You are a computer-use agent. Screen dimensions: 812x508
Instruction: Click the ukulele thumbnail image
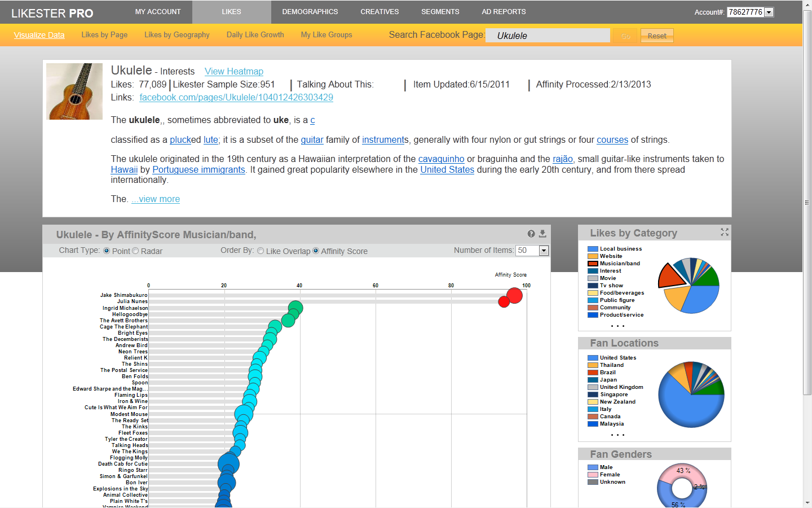pyautogui.click(x=74, y=91)
